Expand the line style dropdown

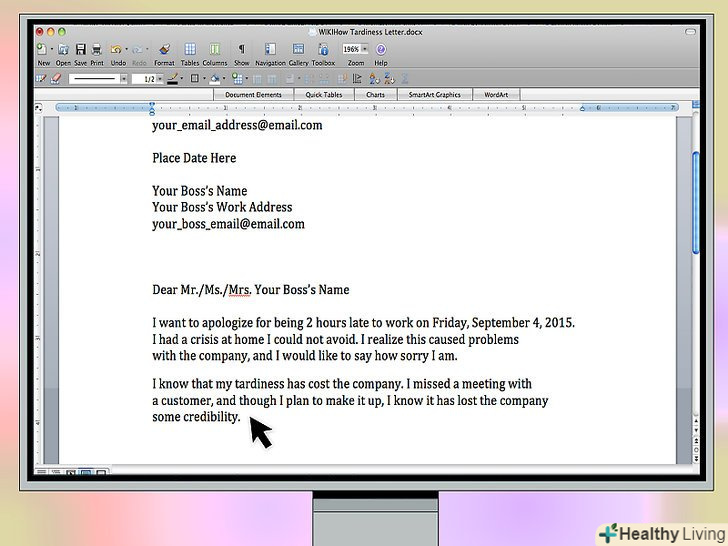point(124,78)
